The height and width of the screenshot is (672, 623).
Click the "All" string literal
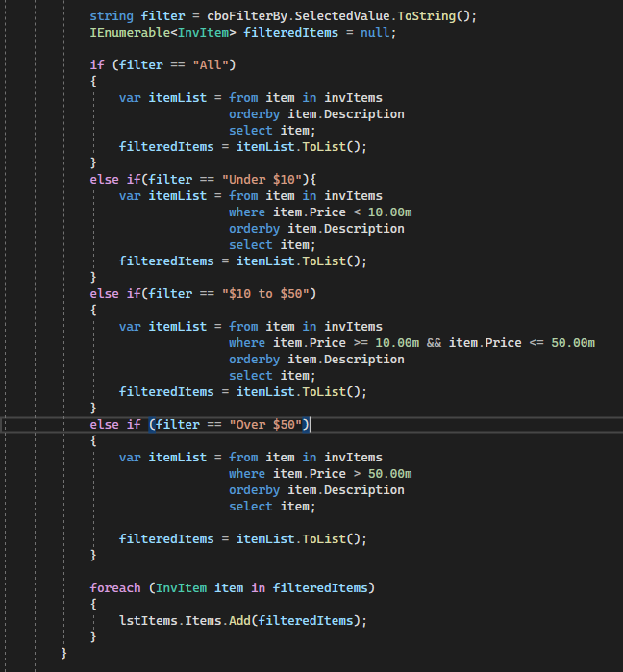[211, 65]
